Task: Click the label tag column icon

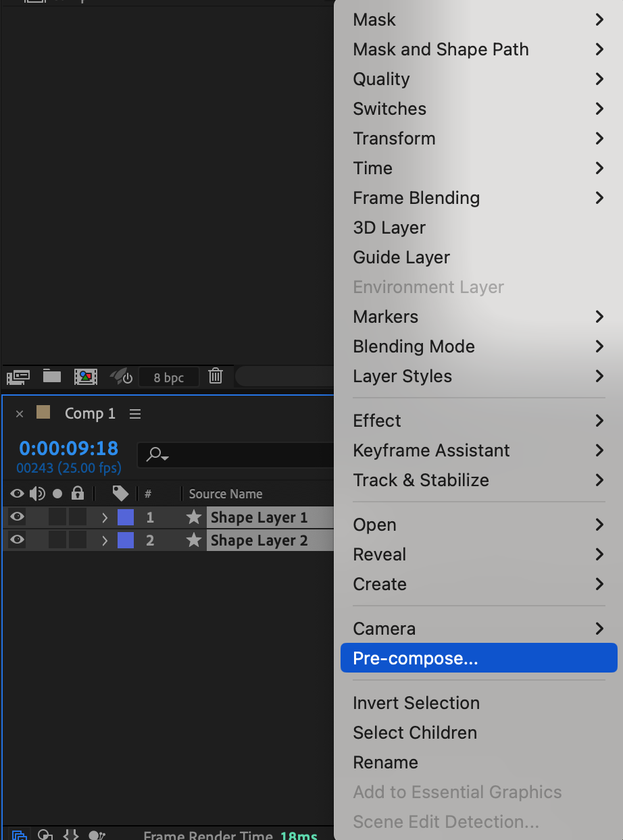Action: coord(120,494)
